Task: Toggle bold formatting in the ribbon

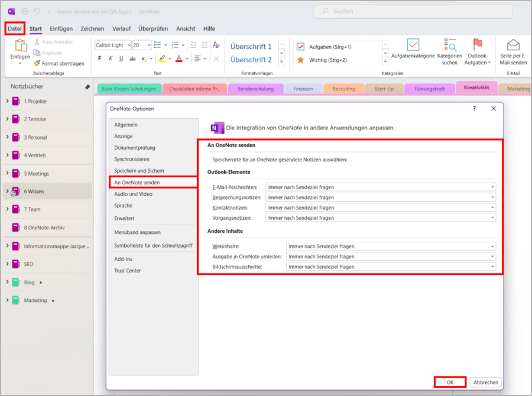Action: coord(100,58)
